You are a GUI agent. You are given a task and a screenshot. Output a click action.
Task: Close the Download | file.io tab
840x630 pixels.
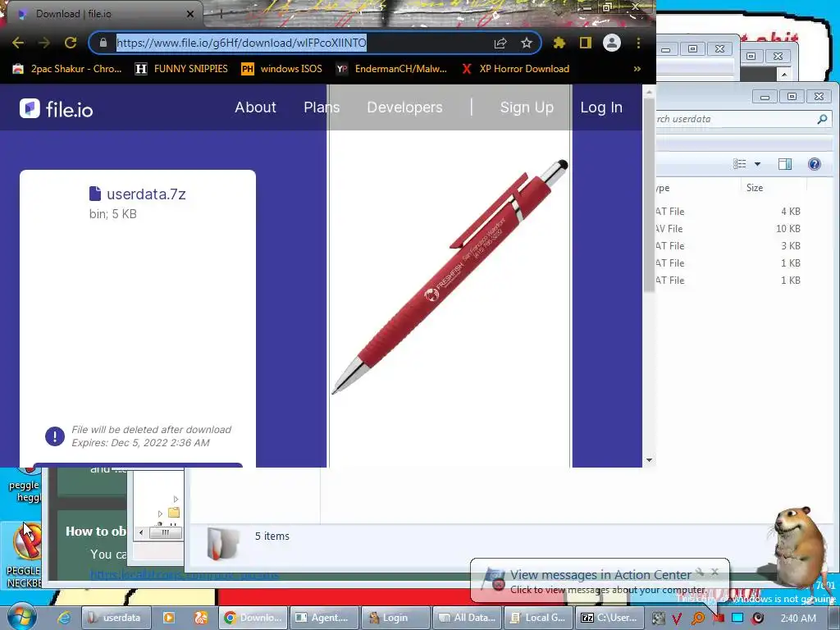coord(190,14)
